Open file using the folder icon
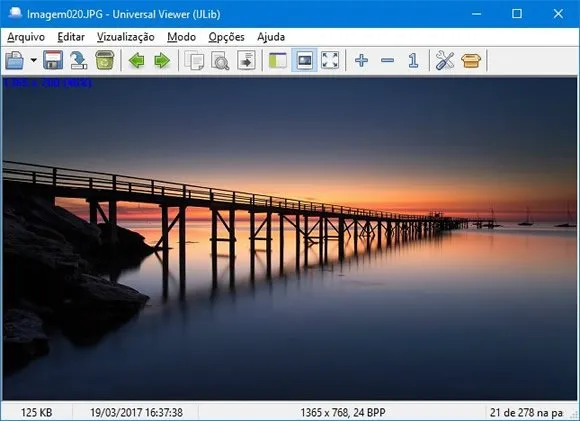The height and width of the screenshot is (421, 580). [x=15, y=60]
